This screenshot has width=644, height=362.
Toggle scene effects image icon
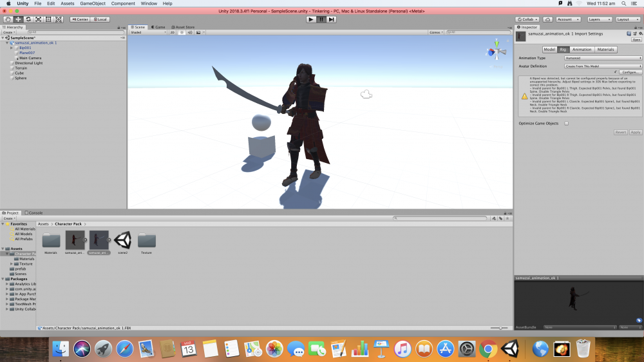click(x=198, y=32)
